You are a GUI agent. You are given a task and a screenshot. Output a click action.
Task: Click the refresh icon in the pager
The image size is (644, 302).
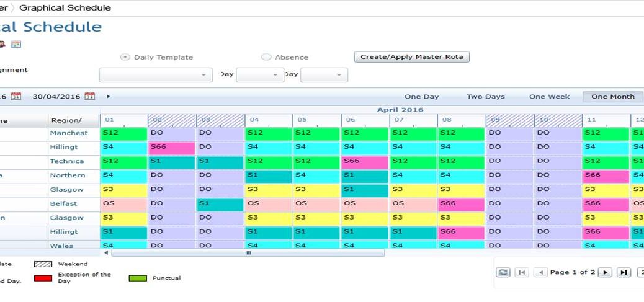click(503, 272)
